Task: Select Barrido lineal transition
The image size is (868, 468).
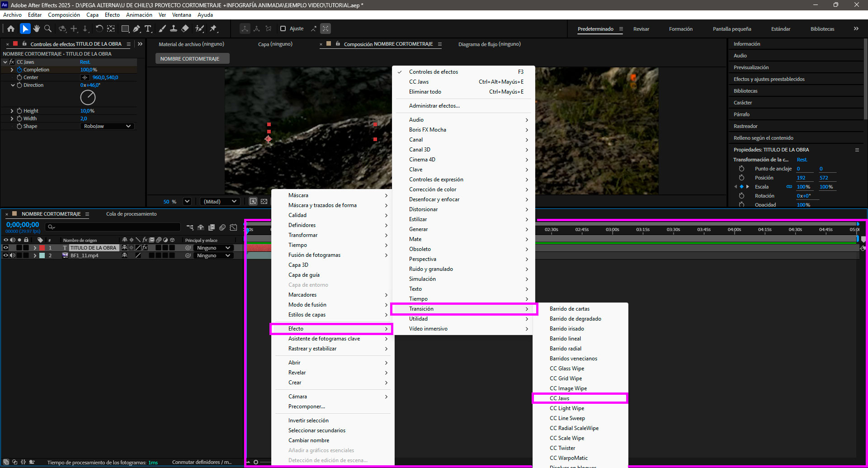Action: click(565, 339)
